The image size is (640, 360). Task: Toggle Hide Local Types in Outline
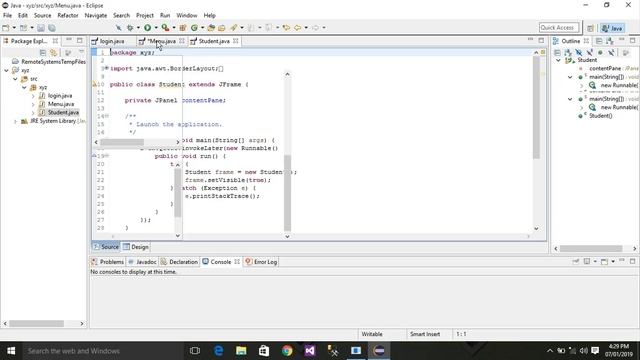(x=611, y=53)
